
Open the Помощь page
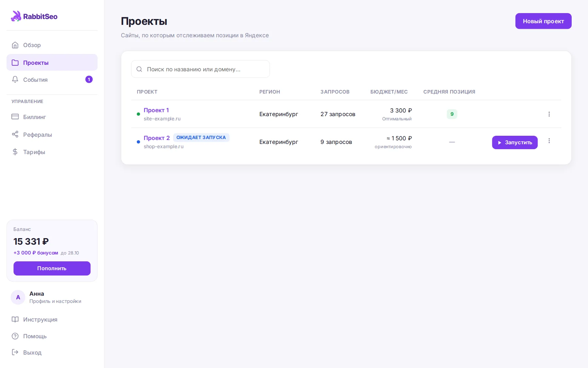point(52,336)
